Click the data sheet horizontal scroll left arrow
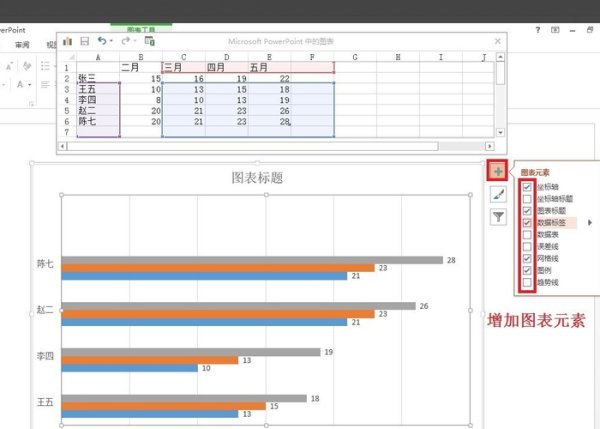 [62, 146]
